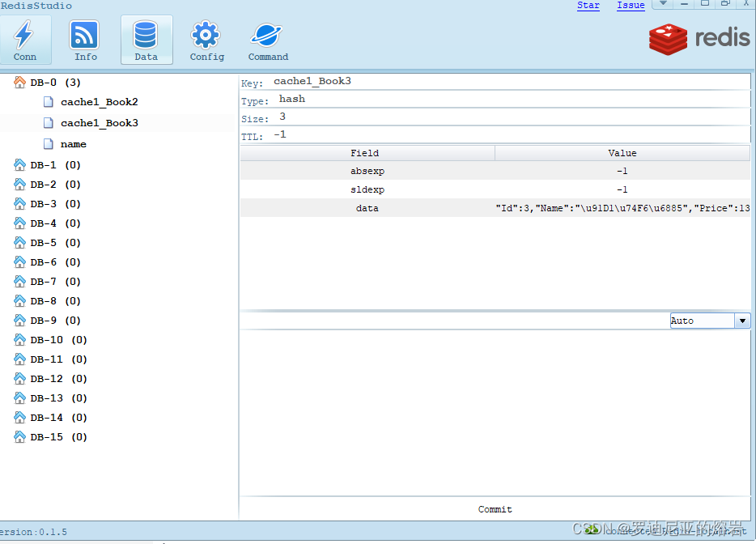Click the version 0.1.5 status text
The height and width of the screenshot is (544, 756).
(34, 532)
